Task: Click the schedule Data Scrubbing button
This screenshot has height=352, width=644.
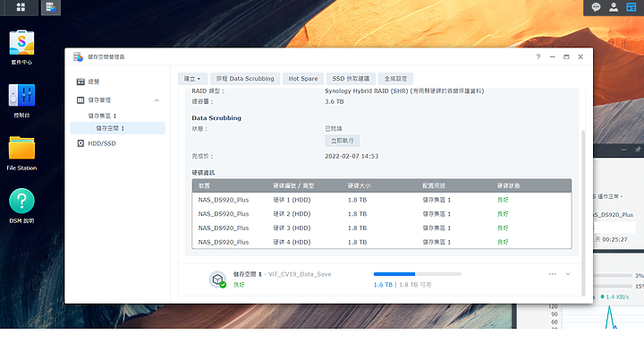Action: click(x=245, y=79)
